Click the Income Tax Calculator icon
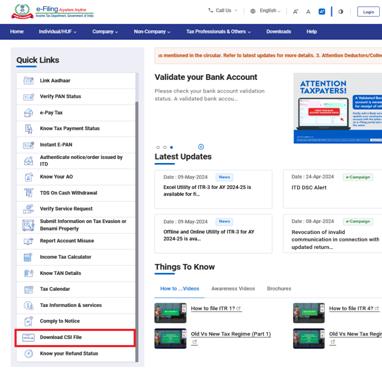The image size is (382, 369). (28, 257)
